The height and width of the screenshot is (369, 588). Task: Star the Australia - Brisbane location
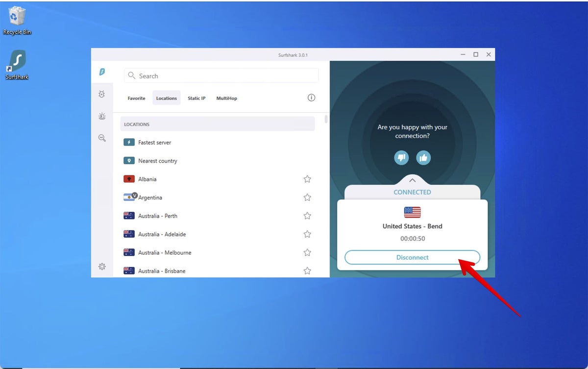pyautogui.click(x=307, y=271)
